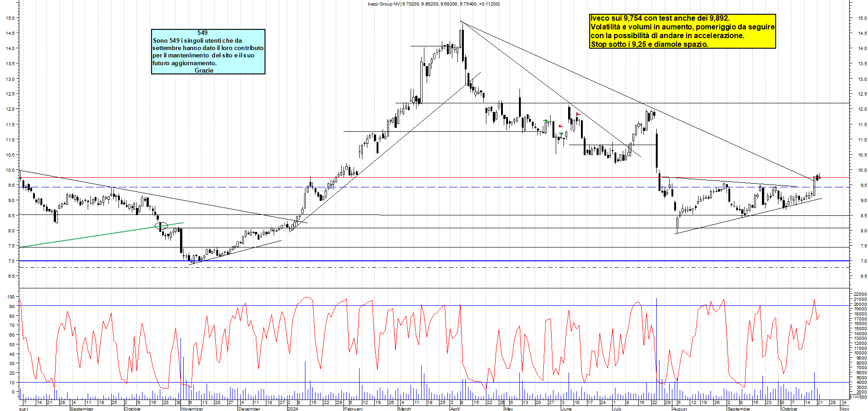This screenshot has height=411, width=868.
Task: Click the 'August' label on the date axis
Action: pyautogui.click(x=680, y=409)
